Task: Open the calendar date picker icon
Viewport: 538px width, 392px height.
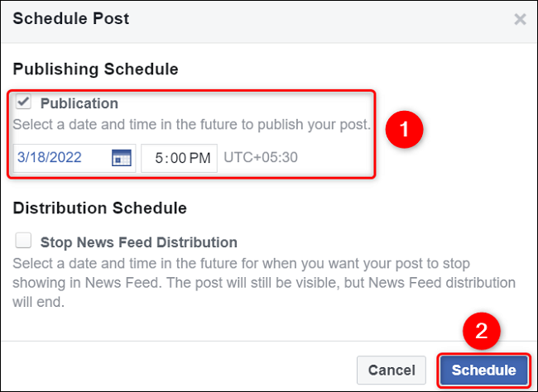Action: (122, 158)
